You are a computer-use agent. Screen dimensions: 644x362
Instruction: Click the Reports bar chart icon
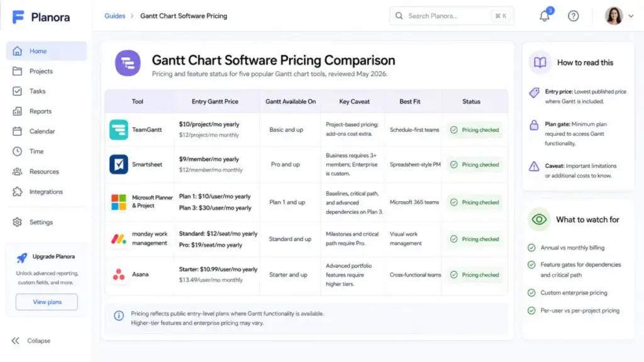(17, 111)
